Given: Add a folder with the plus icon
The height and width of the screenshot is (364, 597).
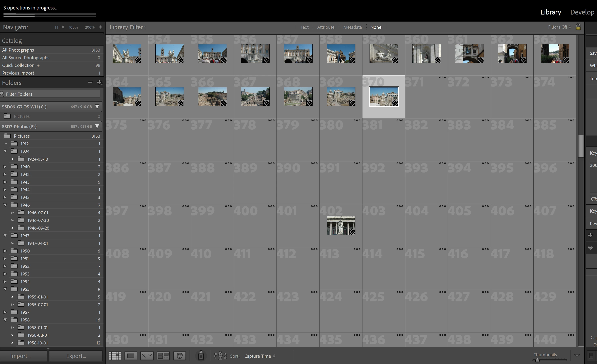Looking at the screenshot, I should click(x=99, y=82).
